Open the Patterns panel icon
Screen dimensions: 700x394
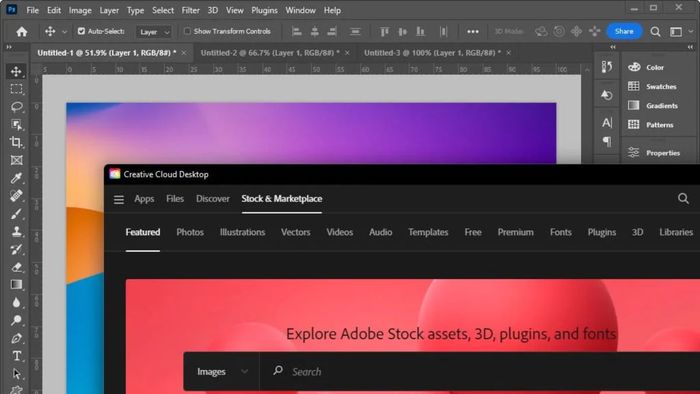coord(633,124)
